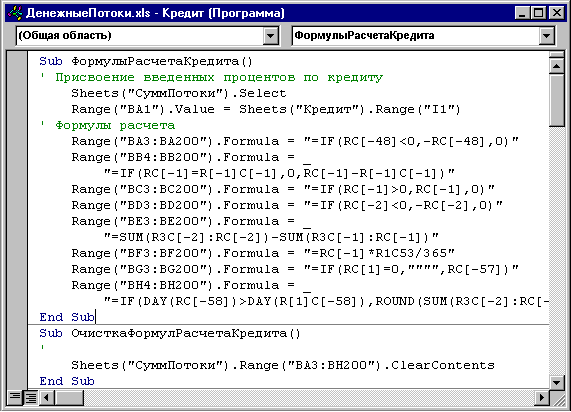Click vertical scrollbar up arrow

point(556,66)
